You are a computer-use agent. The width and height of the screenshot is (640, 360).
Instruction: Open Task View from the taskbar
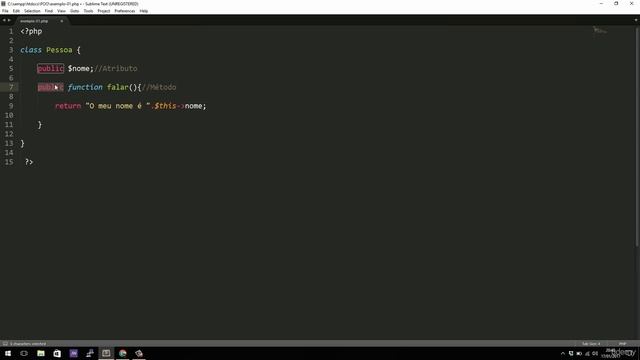[24, 353]
